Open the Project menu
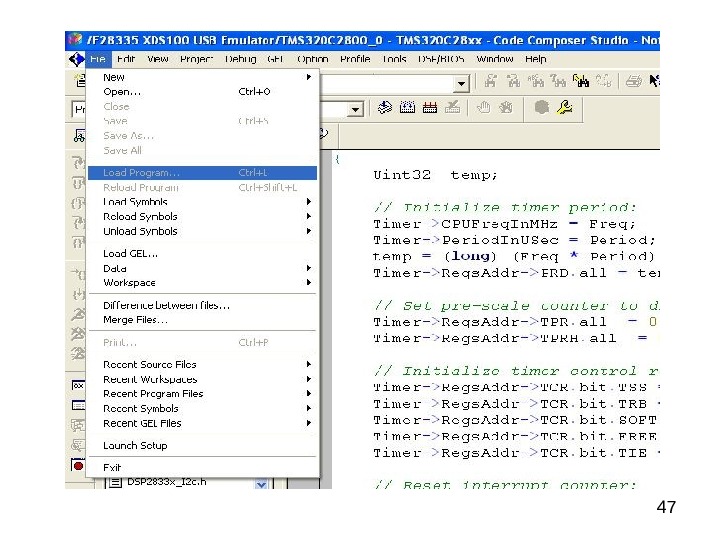The width and height of the screenshot is (720, 540). point(197,59)
